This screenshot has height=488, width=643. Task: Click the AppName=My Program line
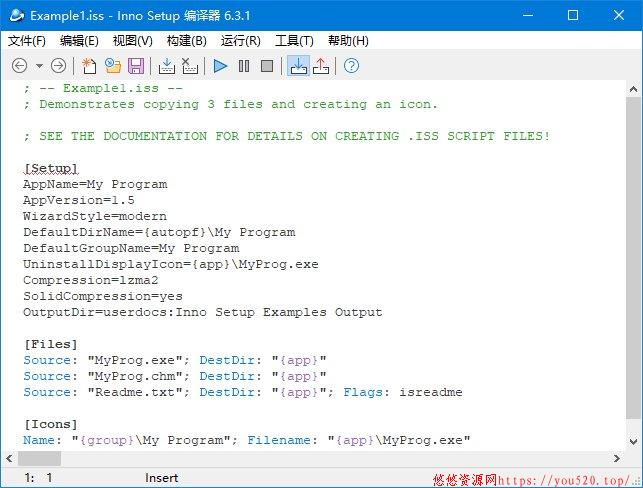click(95, 185)
